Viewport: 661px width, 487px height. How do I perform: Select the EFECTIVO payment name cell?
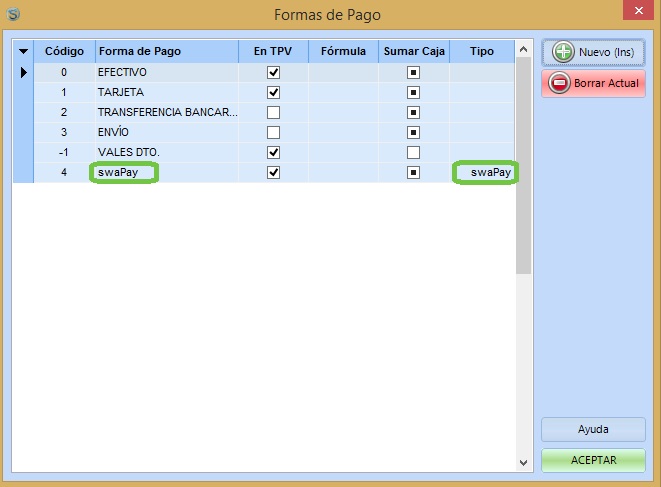pos(167,73)
